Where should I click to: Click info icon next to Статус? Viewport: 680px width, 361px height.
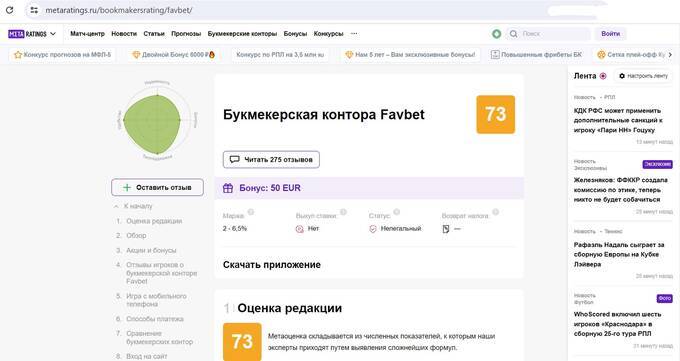click(396, 212)
